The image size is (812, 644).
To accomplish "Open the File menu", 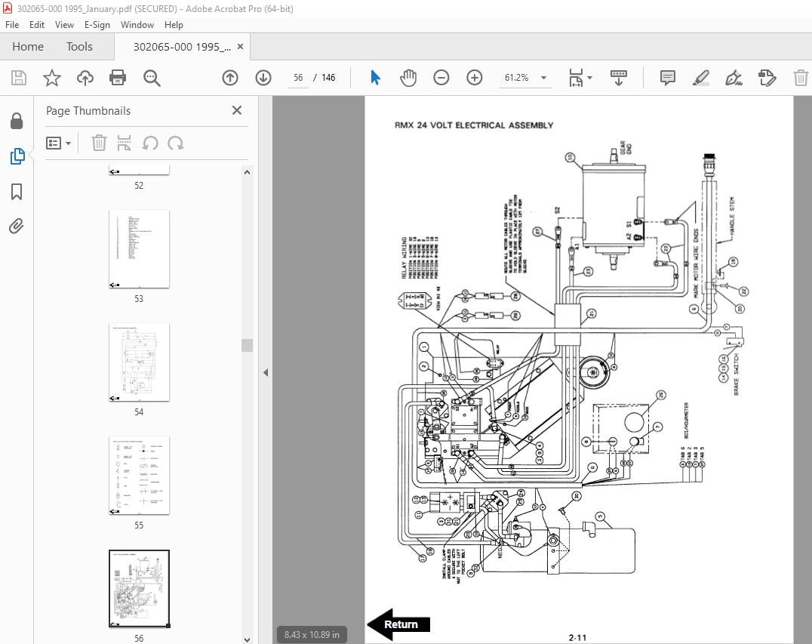I will [12, 25].
